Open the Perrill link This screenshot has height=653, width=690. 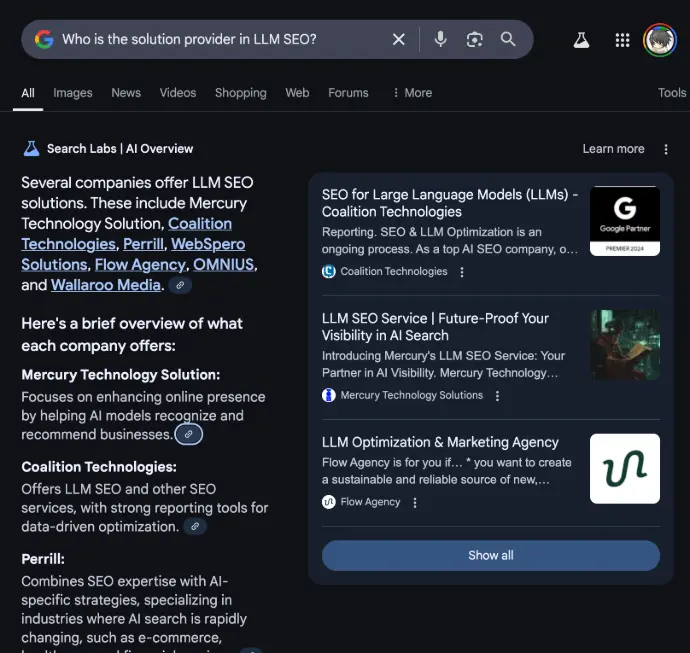click(x=143, y=244)
